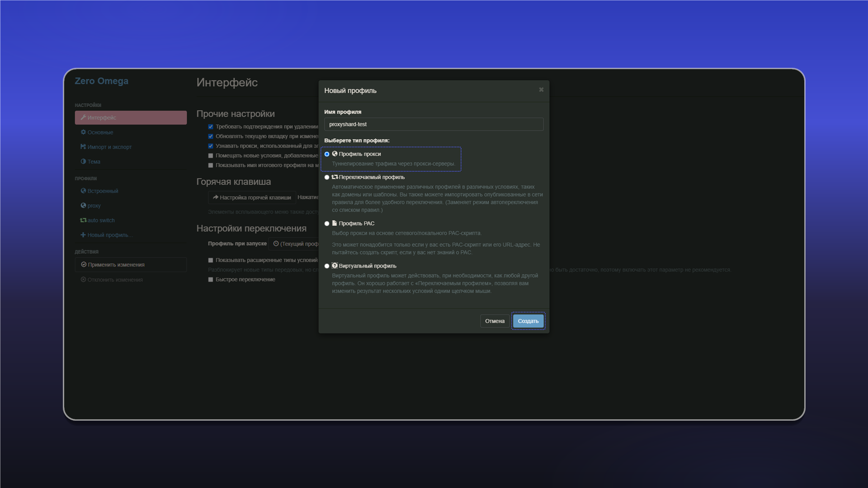The image size is (868, 488).
Task: Click the plus icon beside Новый профиль
Action: pos(83,235)
